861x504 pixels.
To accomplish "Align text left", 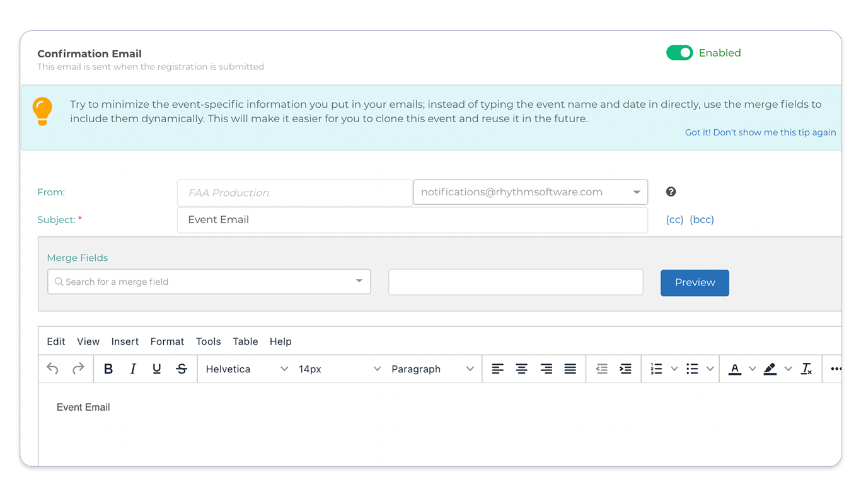I will click(x=498, y=369).
